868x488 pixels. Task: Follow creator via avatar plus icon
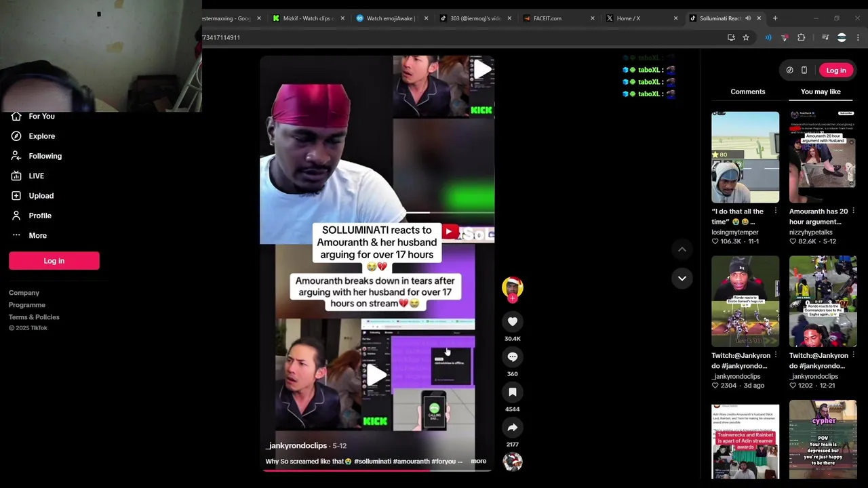coord(513,298)
